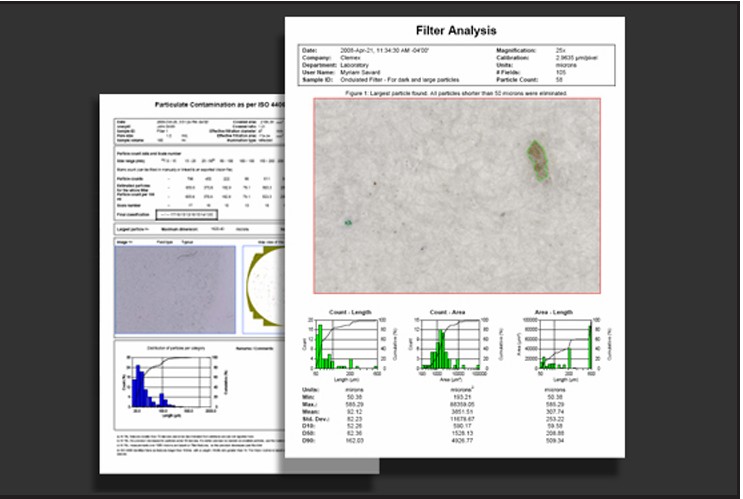Select the small green particle in the filter image
Image resolution: width=743 pixels, height=499 pixels.
348,222
